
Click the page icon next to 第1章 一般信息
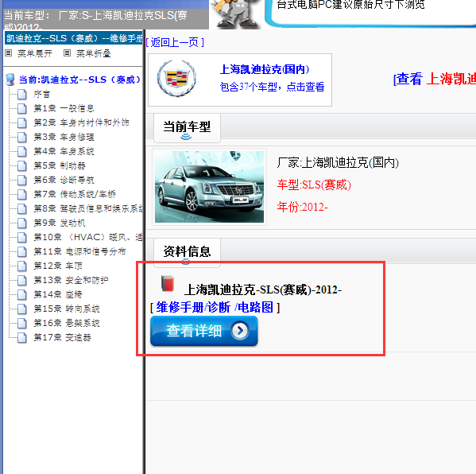coord(22,109)
